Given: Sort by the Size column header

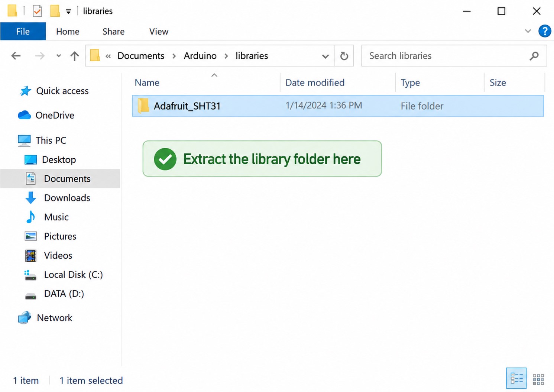Looking at the screenshot, I should click(x=498, y=82).
